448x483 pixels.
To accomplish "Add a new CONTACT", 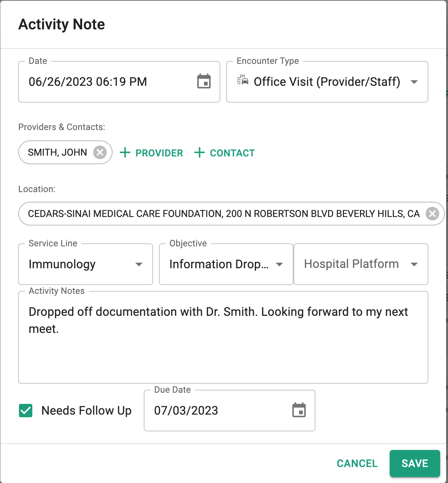I will click(x=224, y=153).
